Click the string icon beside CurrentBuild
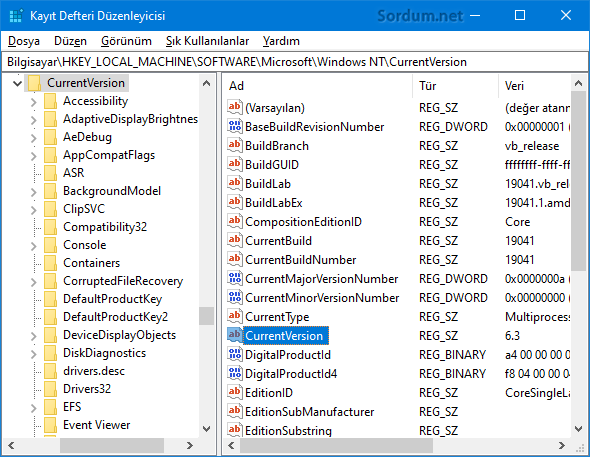The height and width of the screenshot is (457, 590). click(234, 240)
